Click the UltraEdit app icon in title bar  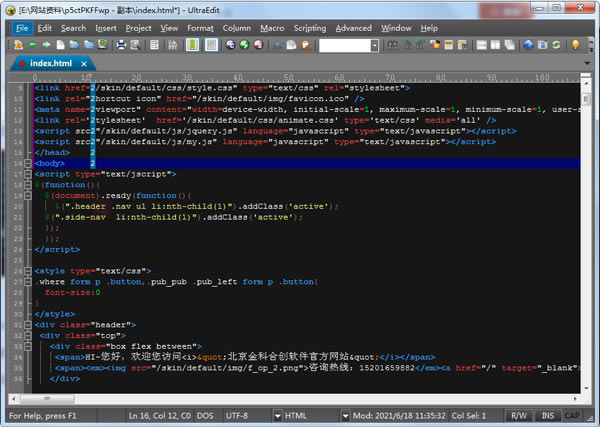(11, 10)
